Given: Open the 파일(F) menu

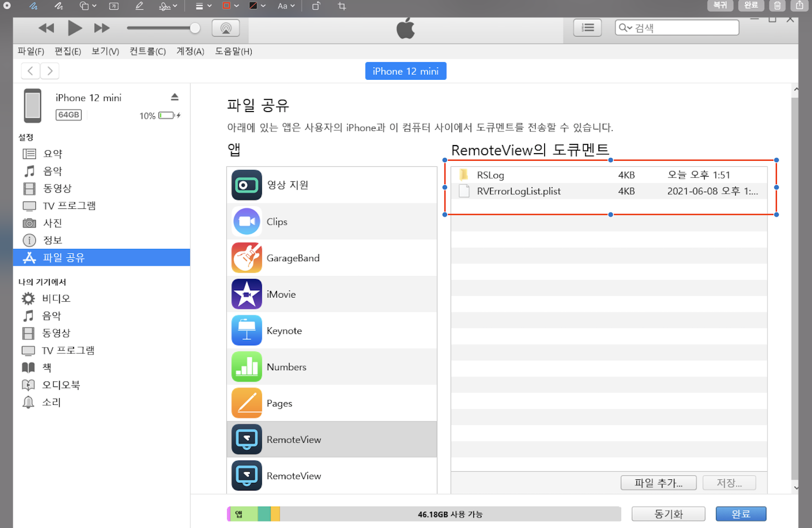Looking at the screenshot, I should (31, 51).
